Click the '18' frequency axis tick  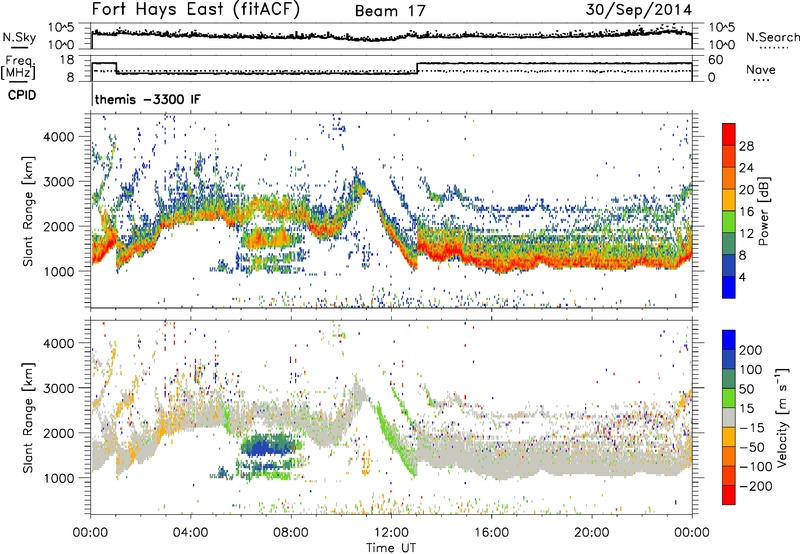coord(67,60)
